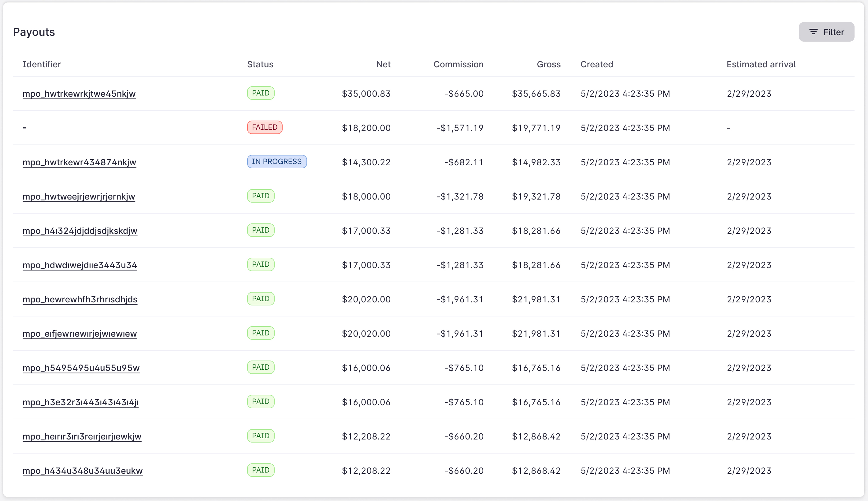View details for mpo_hdwdıwejdıe3443u34
Image resolution: width=868 pixels, height=501 pixels.
[80, 265]
